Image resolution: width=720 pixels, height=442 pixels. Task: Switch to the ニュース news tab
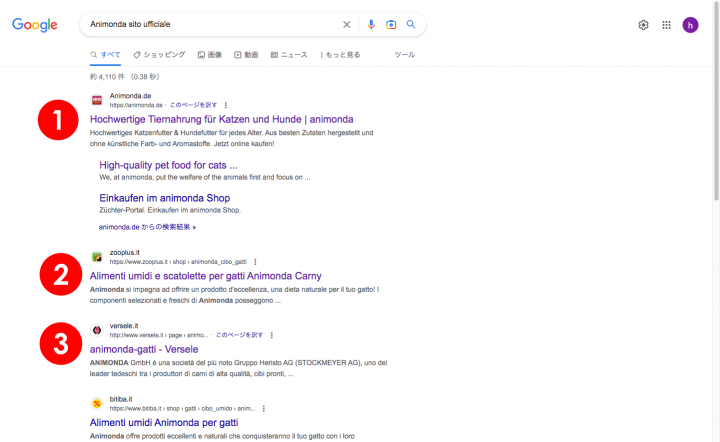[x=289, y=54]
